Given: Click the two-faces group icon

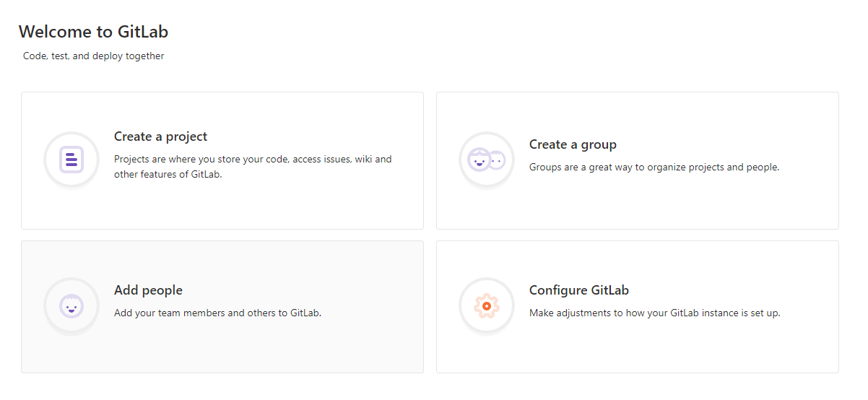Looking at the screenshot, I should click(487, 160).
